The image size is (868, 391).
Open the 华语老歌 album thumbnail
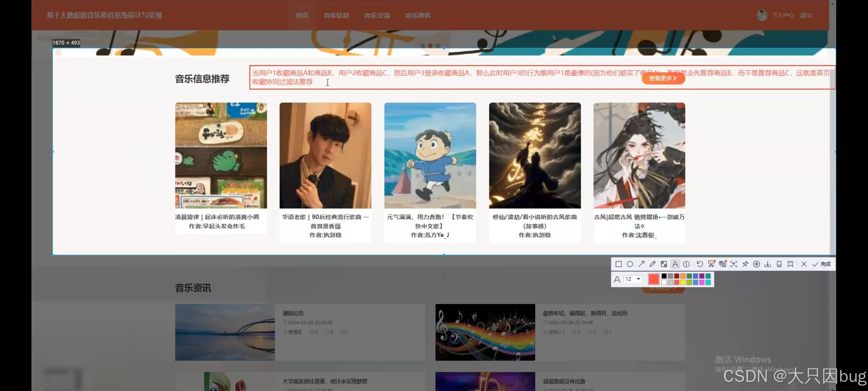tap(325, 156)
